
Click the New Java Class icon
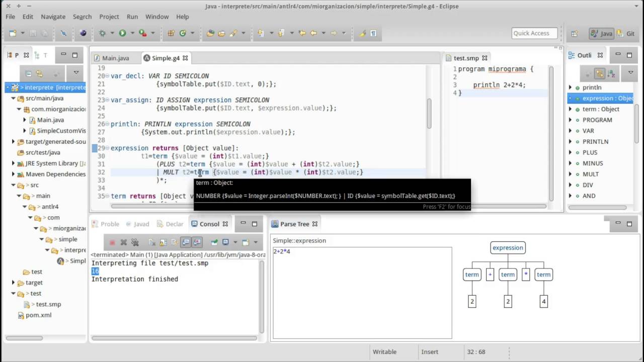click(x=183, y=33)
